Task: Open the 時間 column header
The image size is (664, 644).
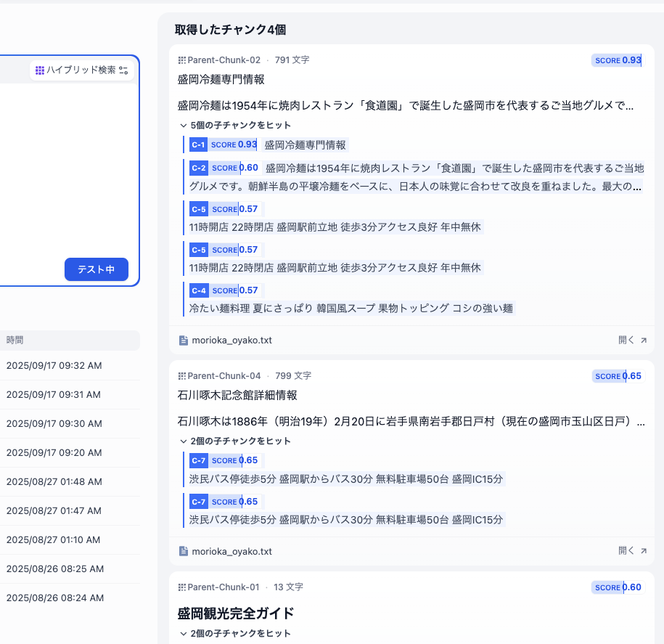Action: [x=16, y=340]
